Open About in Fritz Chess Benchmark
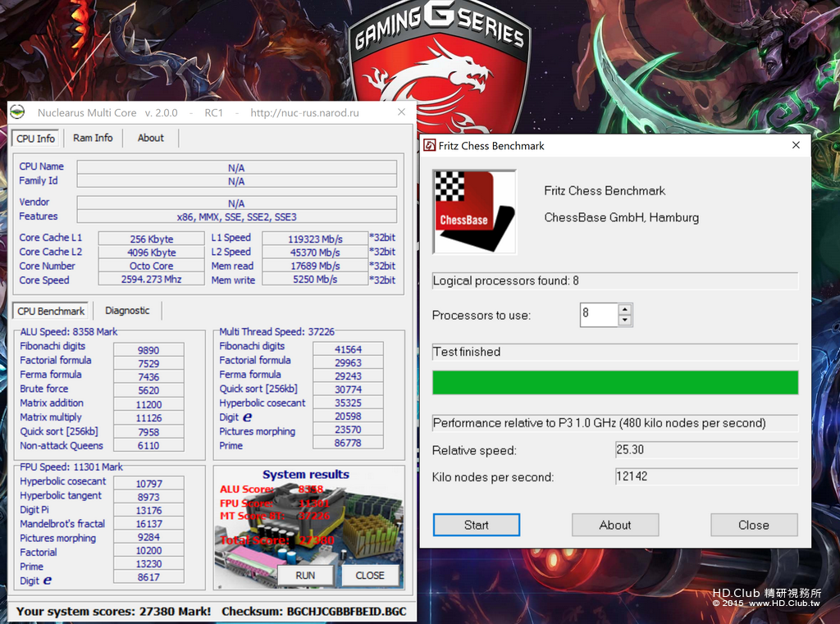This screenshot has width=840, height=624. [615, 525]
